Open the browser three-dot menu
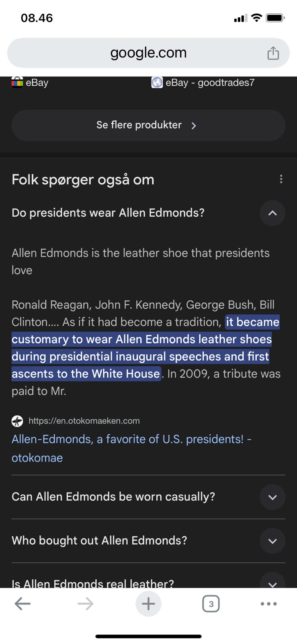The height and width of the screenshot is (644, 297). pyautogui.click(x=268, y=604)
